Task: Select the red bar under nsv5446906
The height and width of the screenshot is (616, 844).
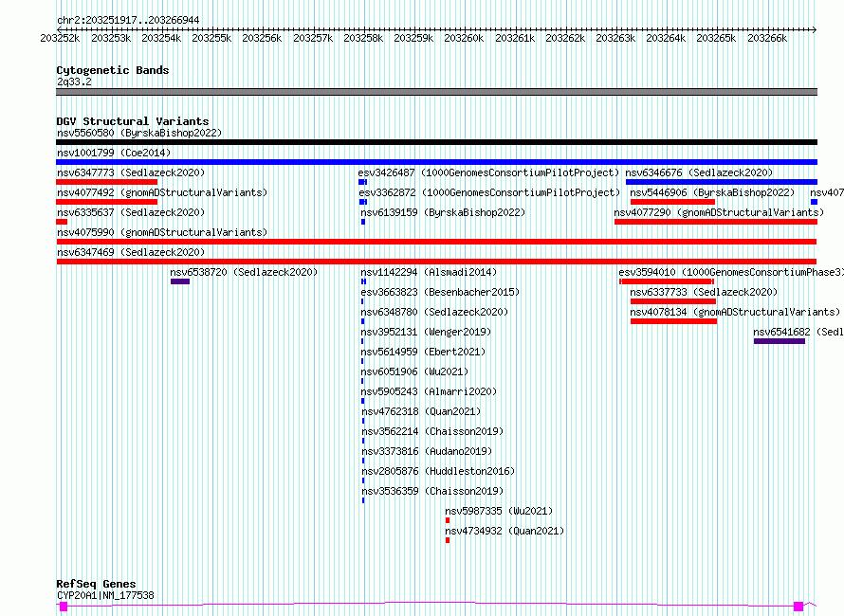Action: coord(673,202)
